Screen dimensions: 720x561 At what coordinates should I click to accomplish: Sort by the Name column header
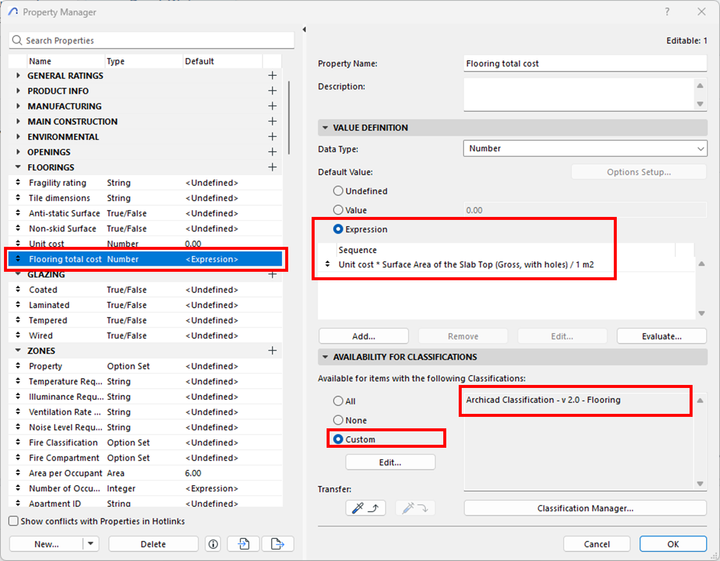(65, 61)
